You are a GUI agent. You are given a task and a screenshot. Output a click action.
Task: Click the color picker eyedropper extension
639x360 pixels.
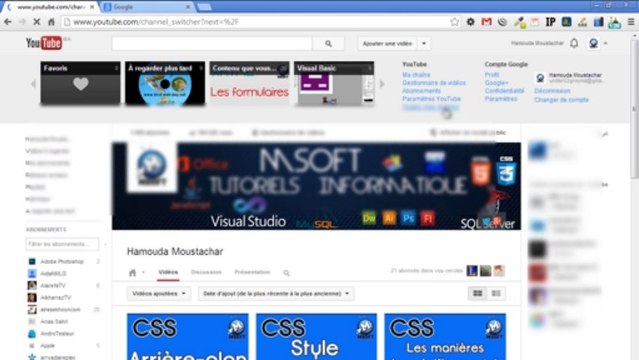(519, 22)
